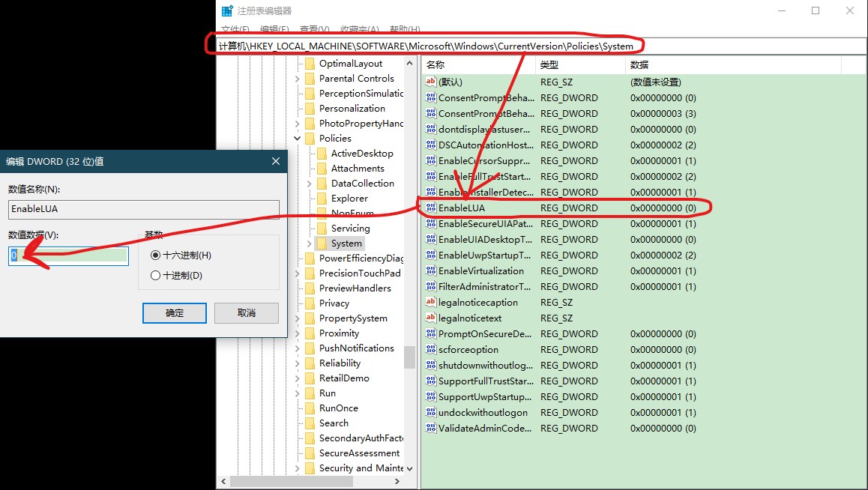868x490 pixels.
Task: Click tree scrollbar up arrow
Action: [x=410, y=63]
